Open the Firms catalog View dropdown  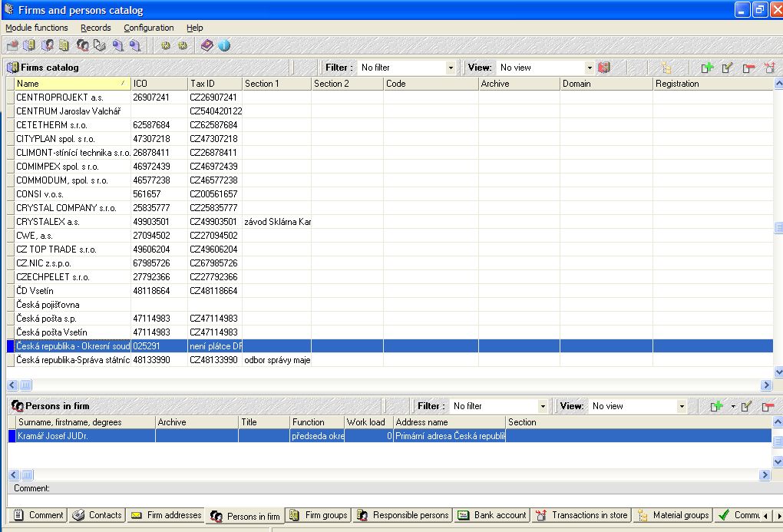590,68
